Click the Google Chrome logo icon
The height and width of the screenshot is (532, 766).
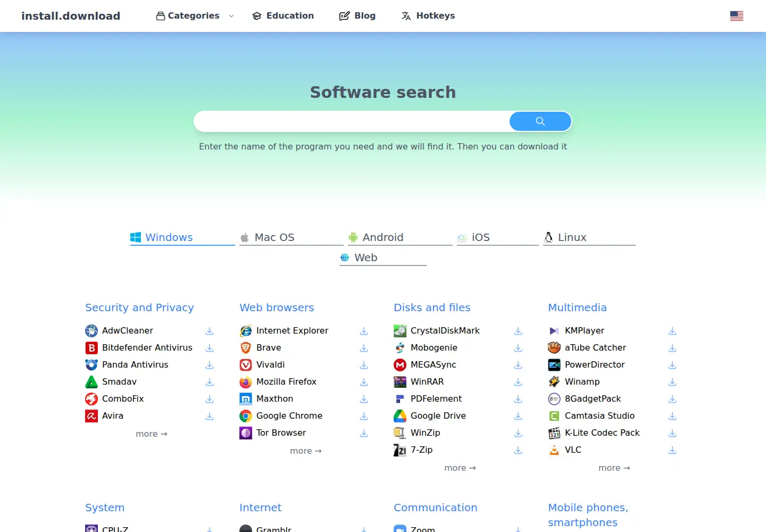click(x=246, y=416)
